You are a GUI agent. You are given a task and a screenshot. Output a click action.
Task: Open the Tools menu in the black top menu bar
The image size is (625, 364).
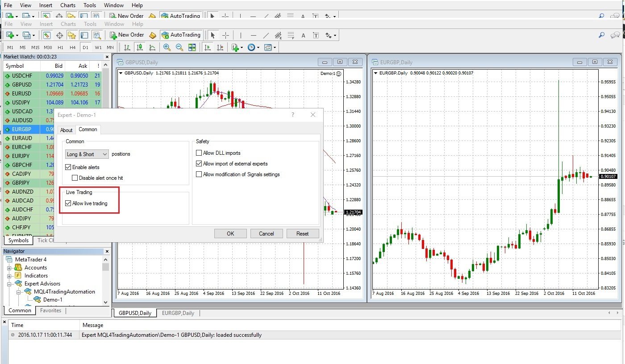pyautogui.click(x=90, y=5)
